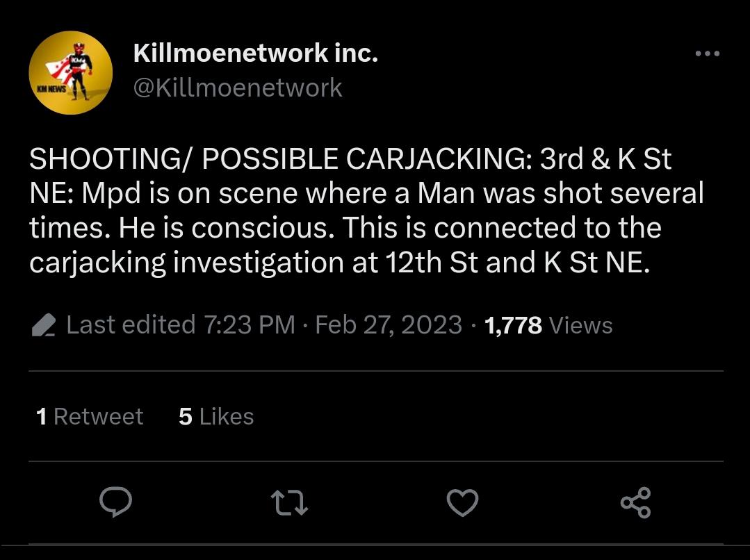Screen dimensions: 750x560
Task: Open the three-dot more options menu
Action: pyautogui.click(x=707, y=54)
